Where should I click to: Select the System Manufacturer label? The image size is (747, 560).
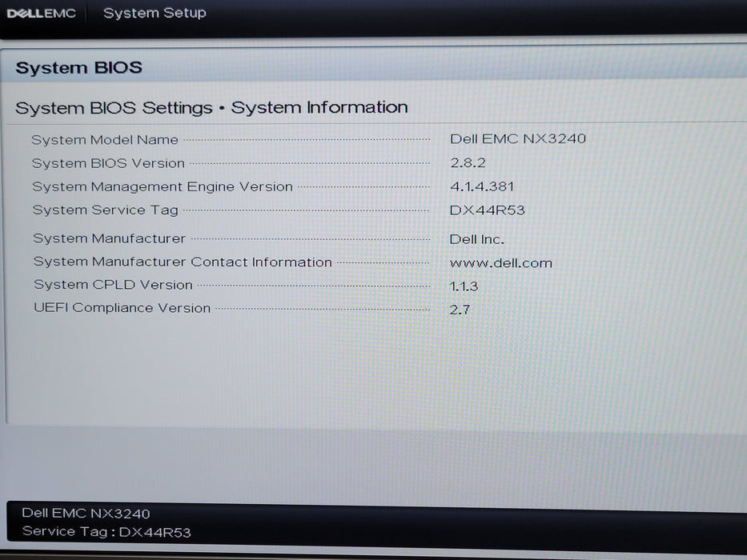point(109,238)
